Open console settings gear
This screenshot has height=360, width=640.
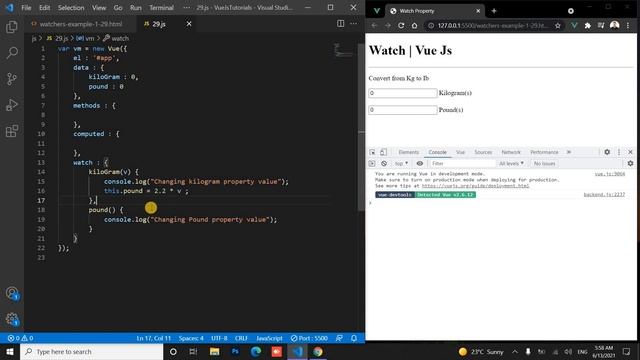tap(630, 163)
